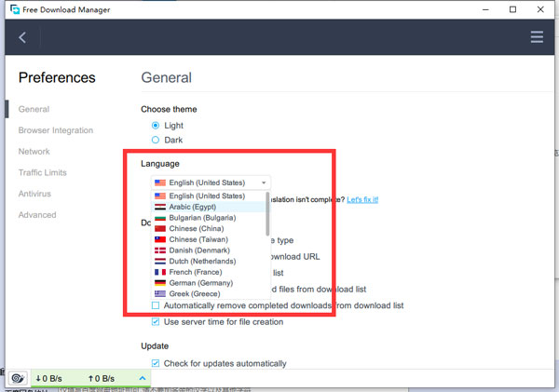Click the download speed indicator
559x392 pixels.
click(x=48, y=378)
